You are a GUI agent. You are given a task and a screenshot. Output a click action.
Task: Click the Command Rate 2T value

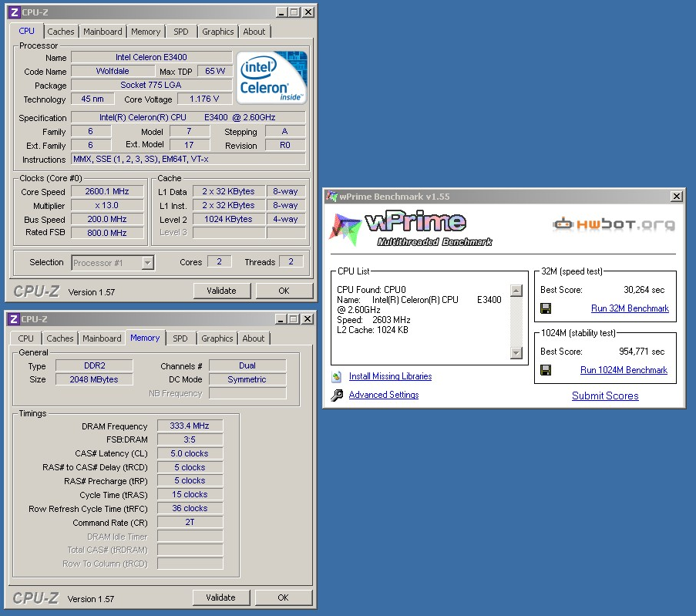(190, 522)
